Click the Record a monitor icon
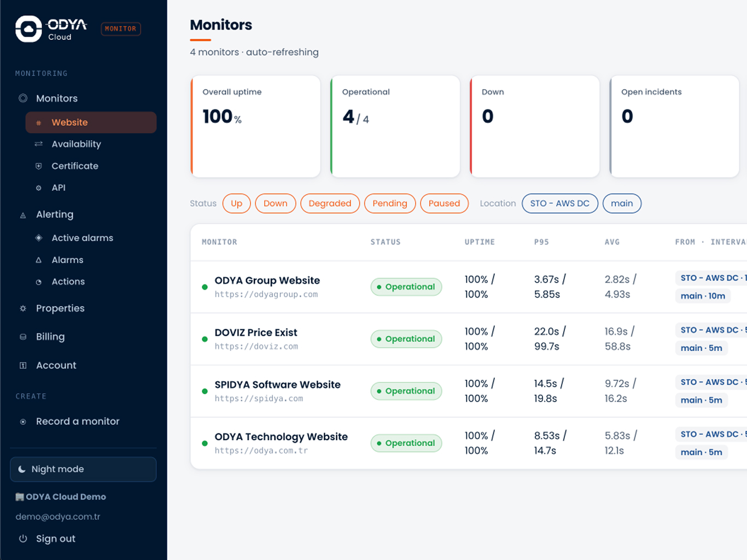The width and height of the screenshot is (747, 560). point(23,422)
